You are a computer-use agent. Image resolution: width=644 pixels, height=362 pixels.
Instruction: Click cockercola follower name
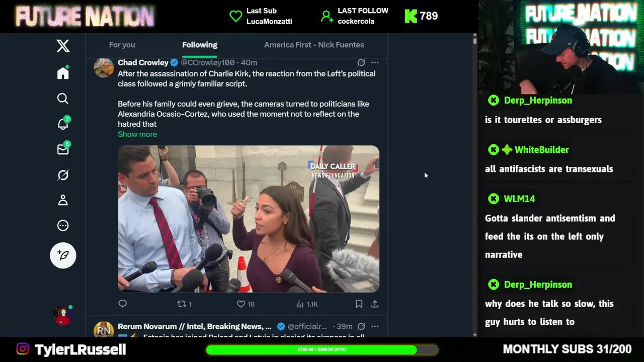(x=356, y=21)
